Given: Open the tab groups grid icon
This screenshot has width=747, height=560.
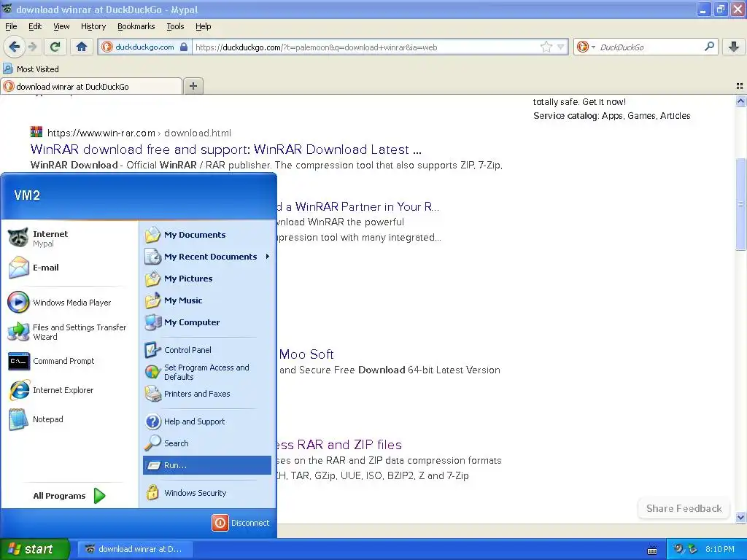Looking at the screenshot, I should pyautogui.click(x=740, y=86).
